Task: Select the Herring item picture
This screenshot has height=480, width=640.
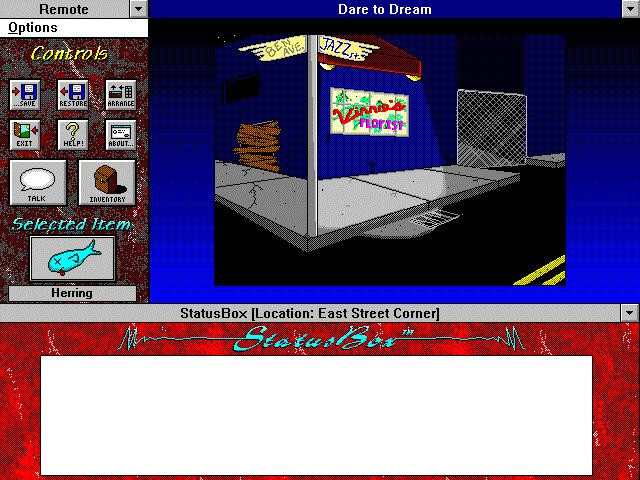Action: point(73,259)
